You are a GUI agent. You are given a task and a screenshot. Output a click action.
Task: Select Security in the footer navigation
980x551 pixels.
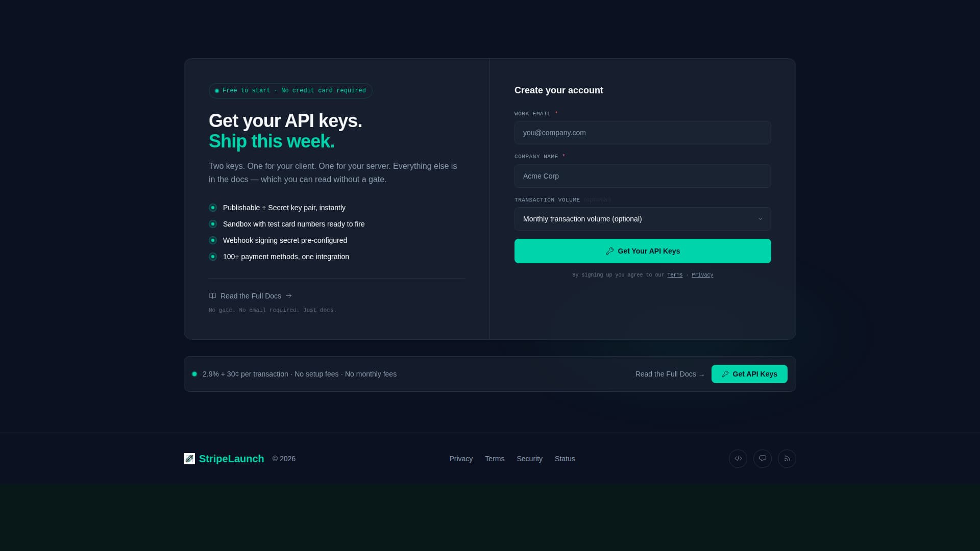click(529, 458)
